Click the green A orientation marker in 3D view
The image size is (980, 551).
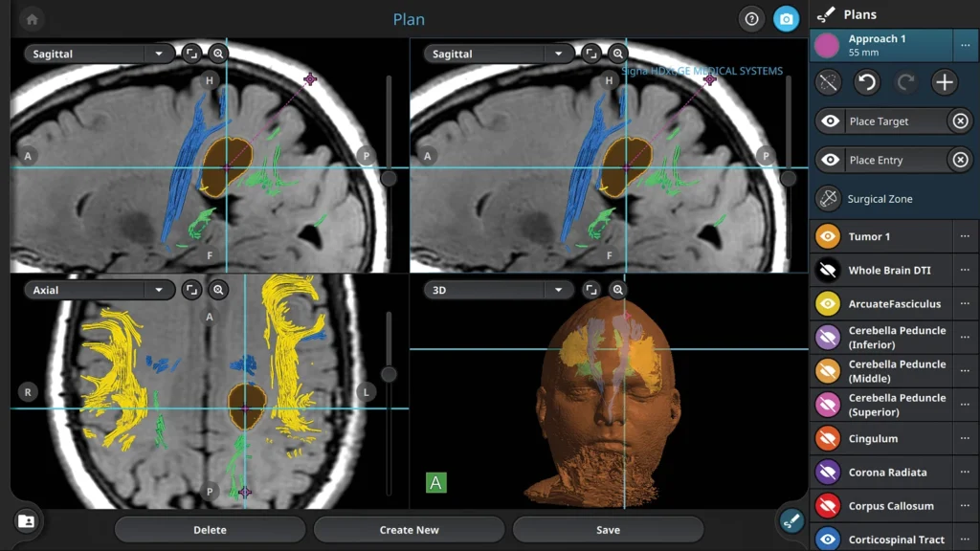435,482
